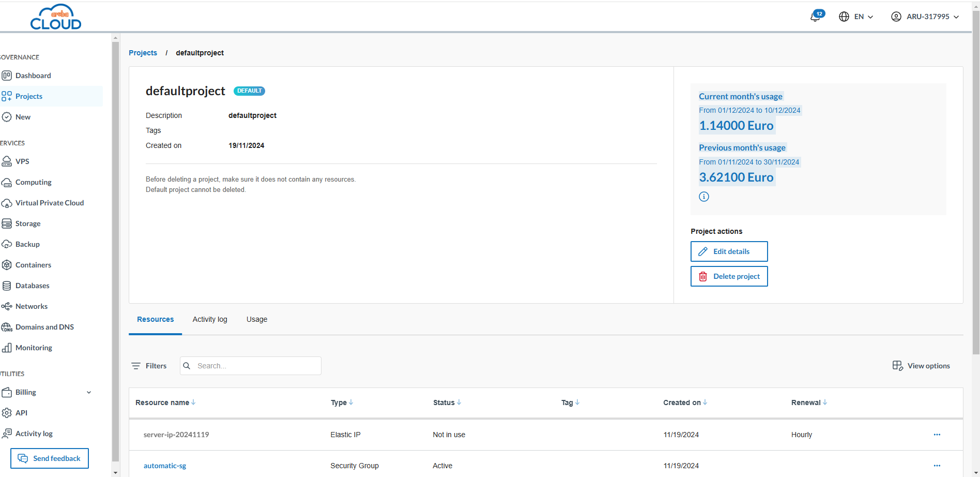Click the DEFAULT badge next to title

click(249, 91)
